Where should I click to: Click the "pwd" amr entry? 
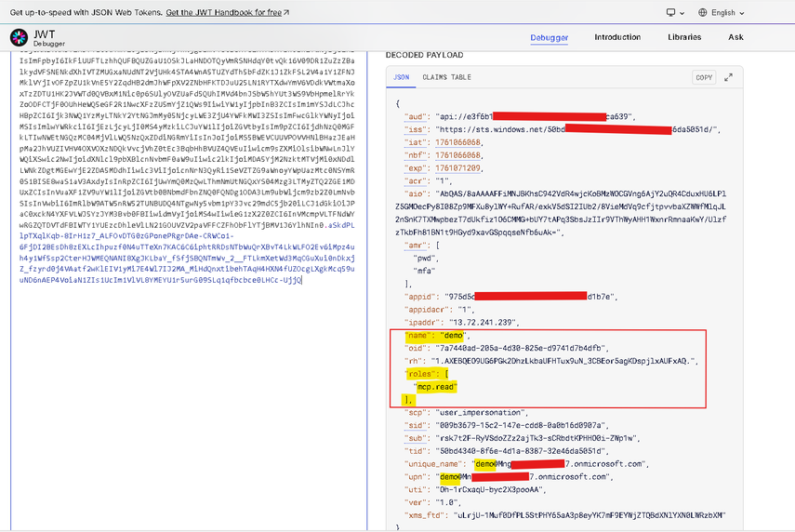point(424,259)
